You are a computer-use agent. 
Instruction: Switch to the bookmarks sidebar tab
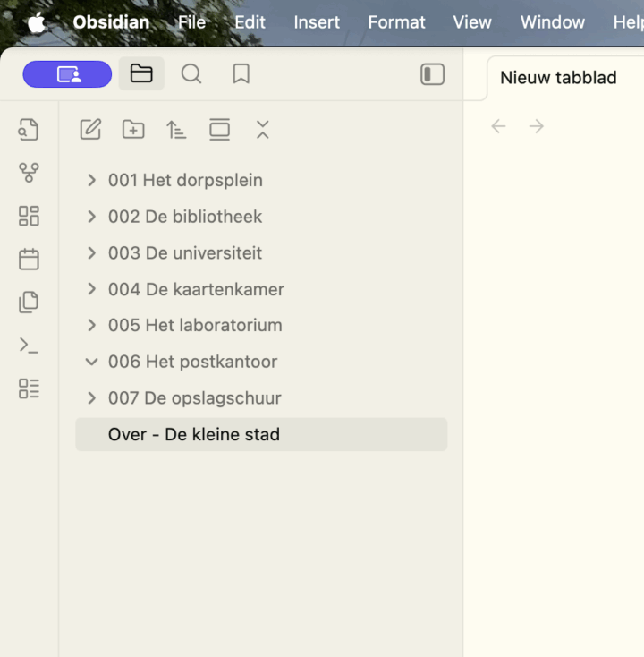pos(241,74)
